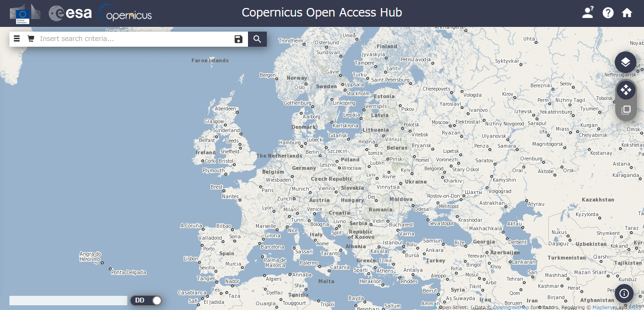Click the Moscow city label
The width and height of the screenshot is (644, 310).
[440, 122]
